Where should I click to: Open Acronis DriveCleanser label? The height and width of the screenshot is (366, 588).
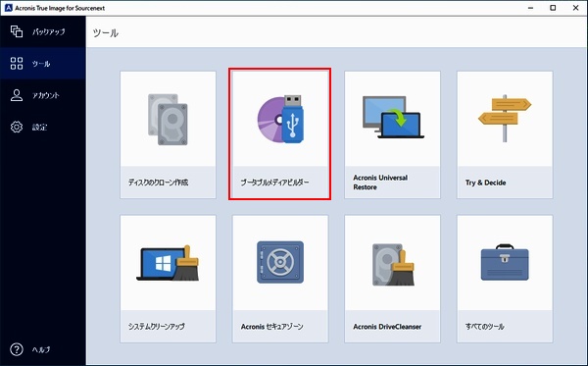[387, 327]
